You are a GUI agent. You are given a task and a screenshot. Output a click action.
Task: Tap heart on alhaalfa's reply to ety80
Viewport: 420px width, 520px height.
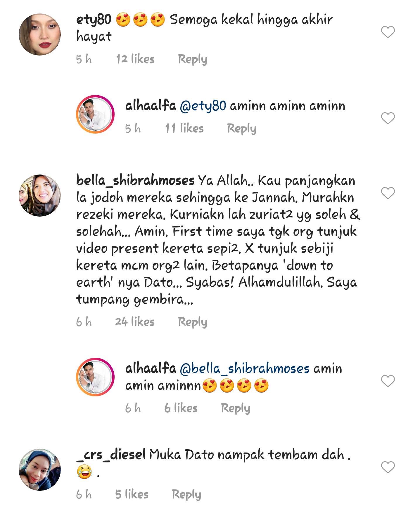click(x=388, y=118)
